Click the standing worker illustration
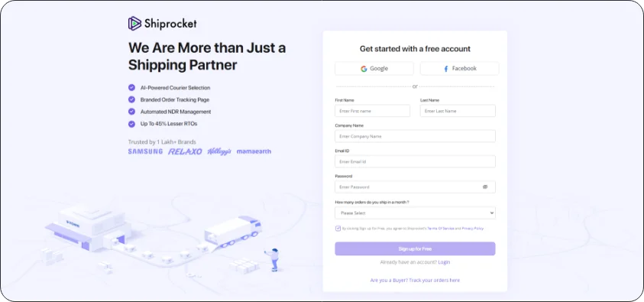This screenshot has width=644, height=302. [273, 260]
